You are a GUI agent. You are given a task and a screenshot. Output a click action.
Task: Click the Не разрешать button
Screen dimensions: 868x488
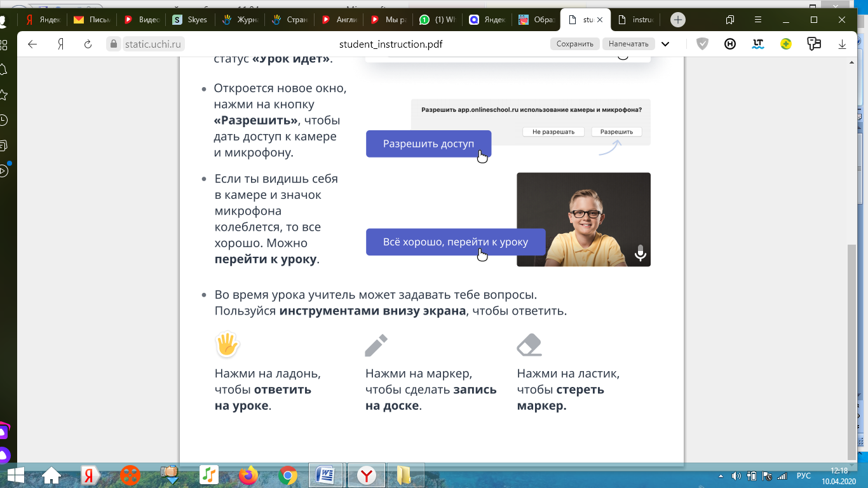click(x=553, y=132)
